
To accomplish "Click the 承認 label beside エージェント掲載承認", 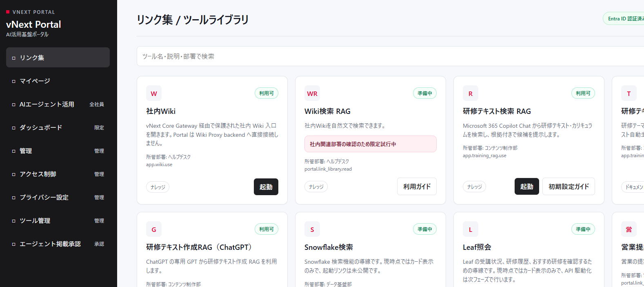I will click(99, 244).
